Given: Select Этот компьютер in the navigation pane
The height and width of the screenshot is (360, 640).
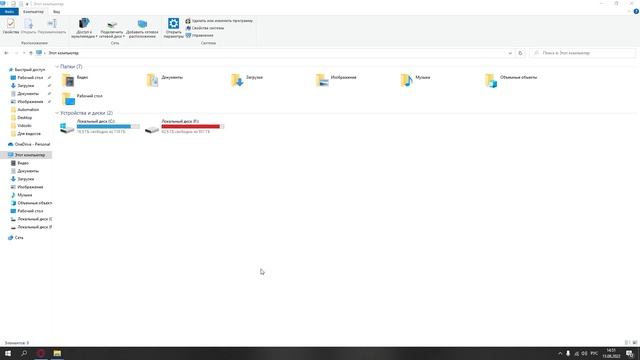Looking at the screenshot, I should pos(27,155).
